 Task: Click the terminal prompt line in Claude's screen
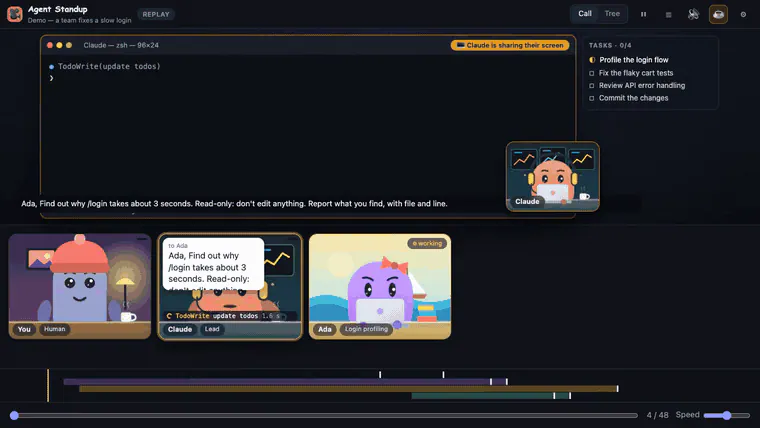[51, 78]
